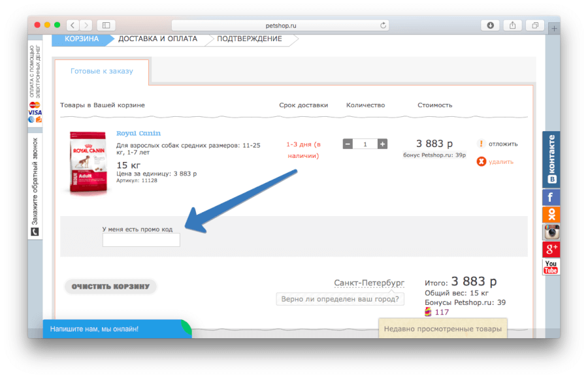This screenshot has width=588, height=378.
Task: Click the red удалить delete icon
Action: (482, 161)
